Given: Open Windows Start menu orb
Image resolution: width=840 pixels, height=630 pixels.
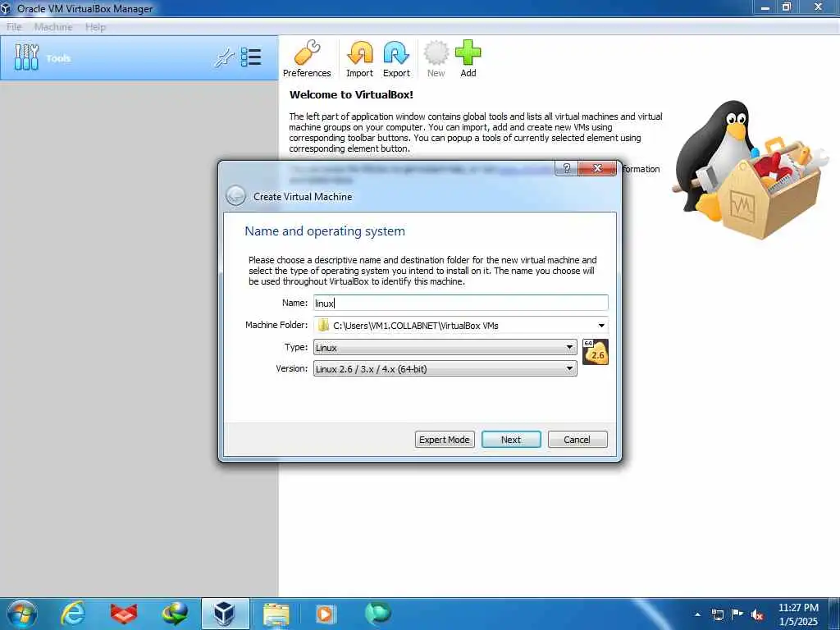Looking at the screenshot, I should pos(22,614).
